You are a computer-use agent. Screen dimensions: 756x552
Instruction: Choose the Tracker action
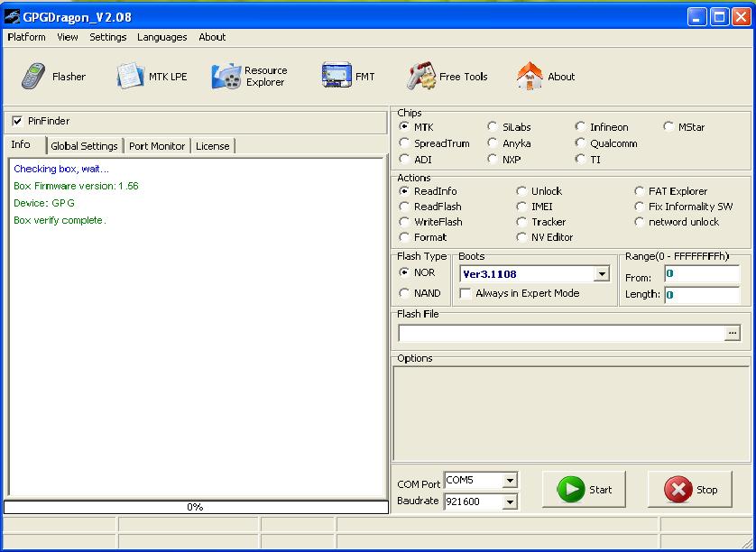521,222
